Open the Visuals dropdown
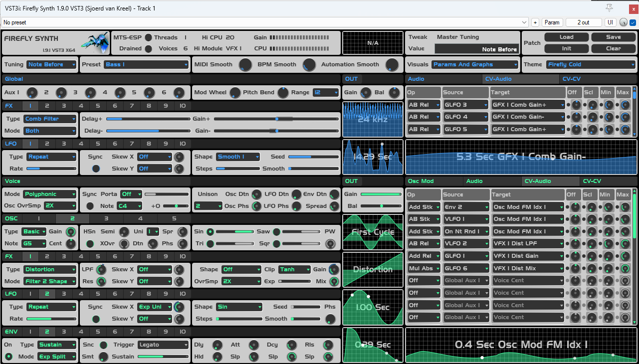Image resolution: width=639 pixels, height=364 pixels. (x=475, y=65)
